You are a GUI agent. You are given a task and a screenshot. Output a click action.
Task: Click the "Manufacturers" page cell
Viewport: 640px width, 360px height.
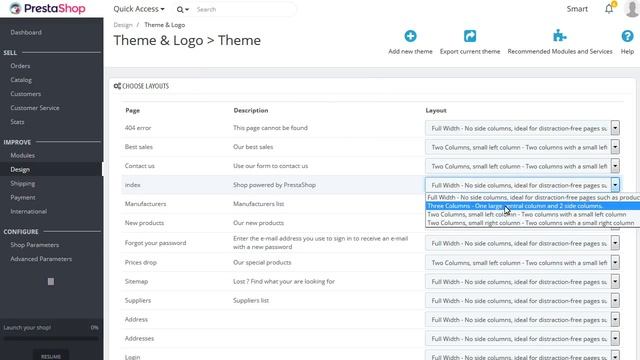tap(145, 204)
